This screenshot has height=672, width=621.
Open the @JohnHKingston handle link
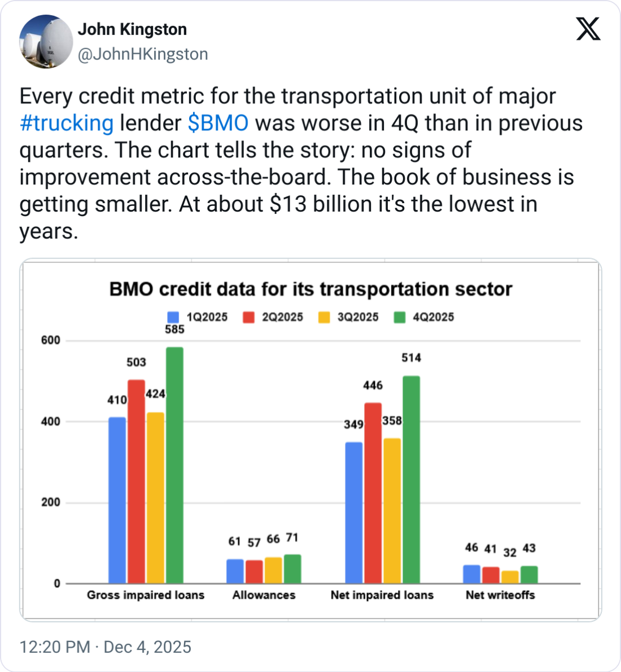click(143, 54)
